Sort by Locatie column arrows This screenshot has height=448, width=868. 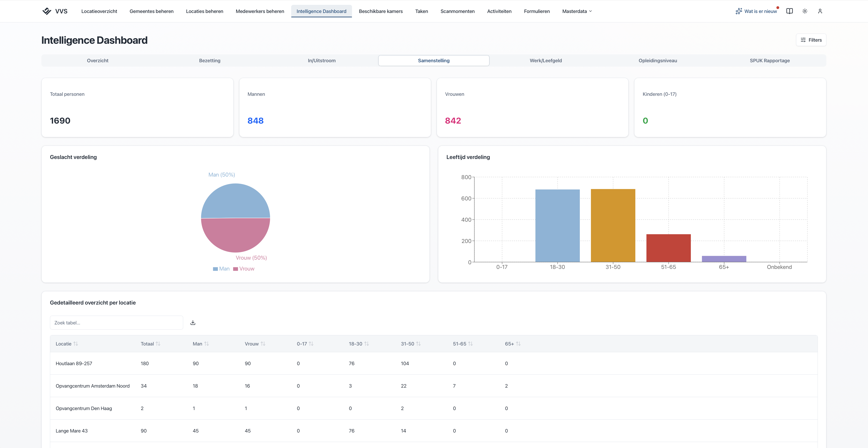tap(76, 344)
